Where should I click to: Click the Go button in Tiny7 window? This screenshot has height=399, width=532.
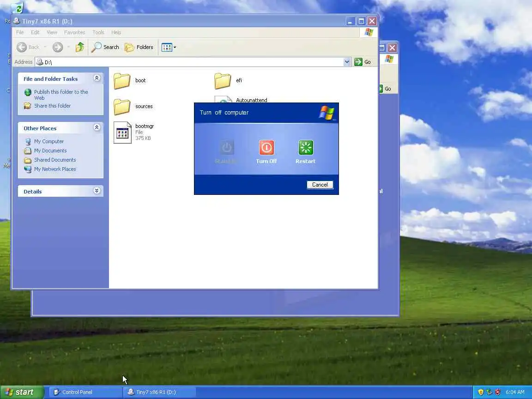point(363,62)
